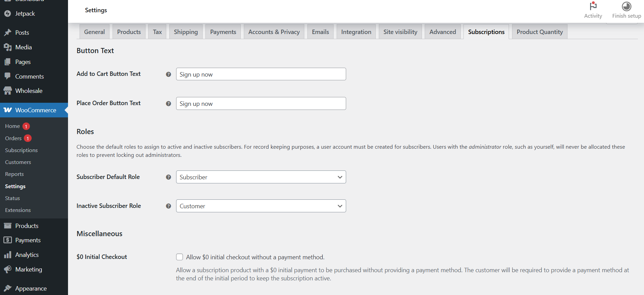644x295 pixels.
Task: Open Marketing via the megaphone icon
Action: 7,269
